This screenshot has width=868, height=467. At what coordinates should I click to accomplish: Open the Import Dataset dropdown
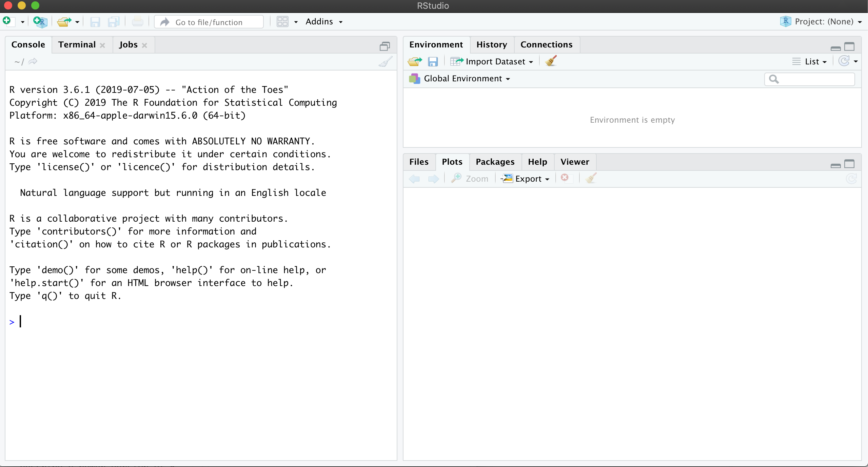point(492,61)
